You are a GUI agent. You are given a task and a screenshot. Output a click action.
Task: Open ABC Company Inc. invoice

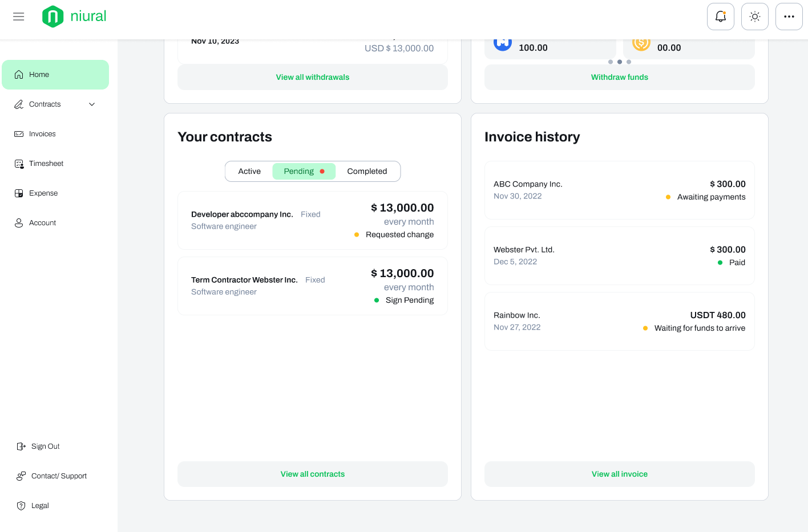click(620, 190)
